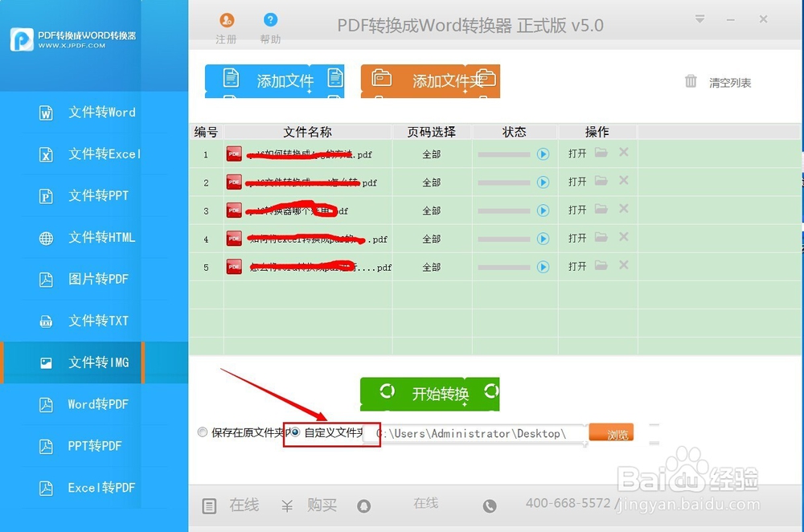Click 全部 page selection for row 4
The height and width of the screenshot is (532, 804).
(431, 239)
